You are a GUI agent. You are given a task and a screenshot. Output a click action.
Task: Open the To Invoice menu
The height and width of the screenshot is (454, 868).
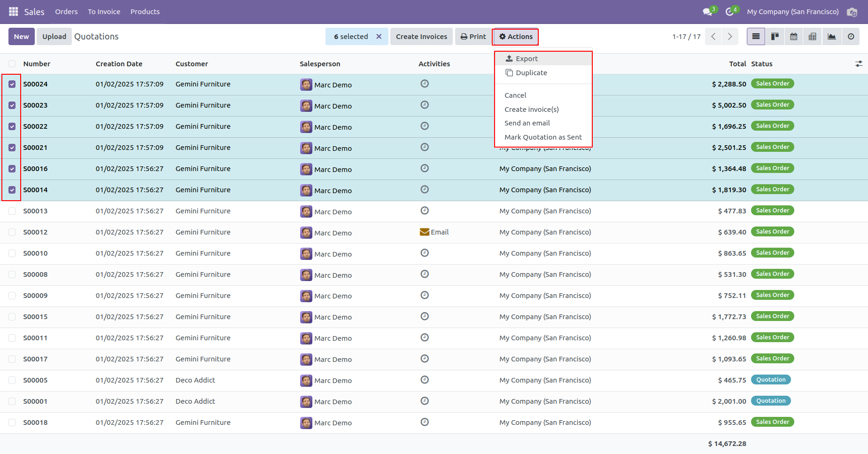(104, 12)
